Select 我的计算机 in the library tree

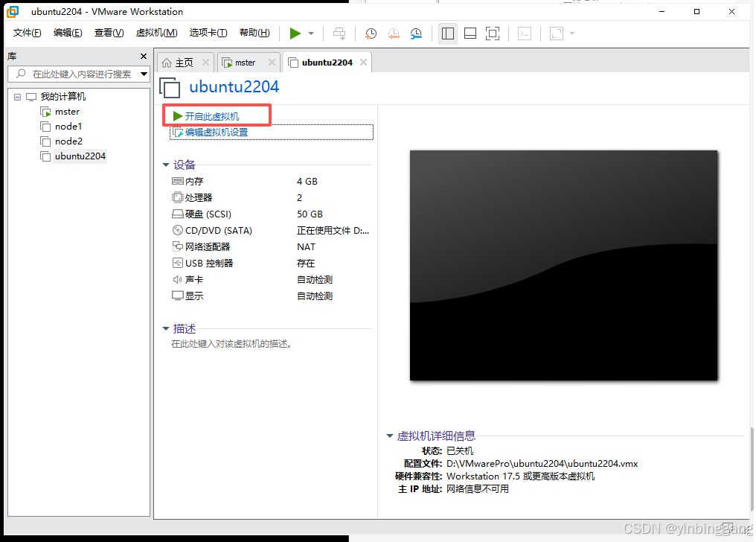click(x=63, y=97)
